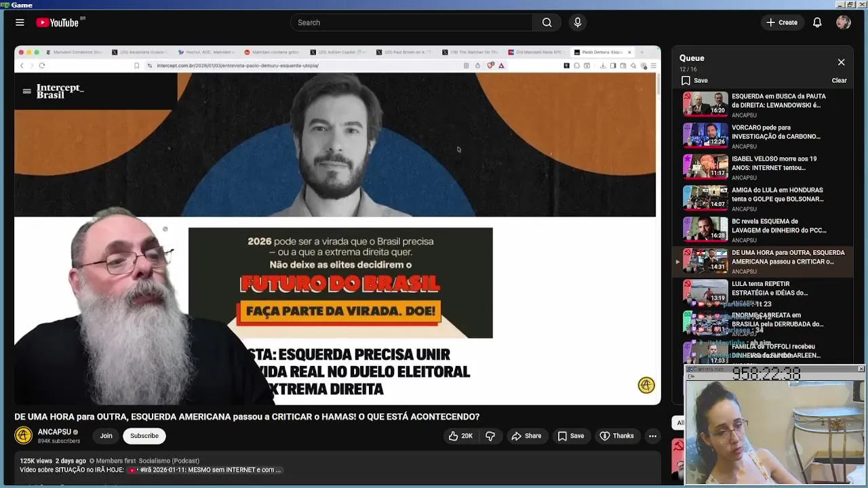The width and height of the screenshot is (868, 488).
Task: Click the in-video browser back arrow
Action: 22,66
